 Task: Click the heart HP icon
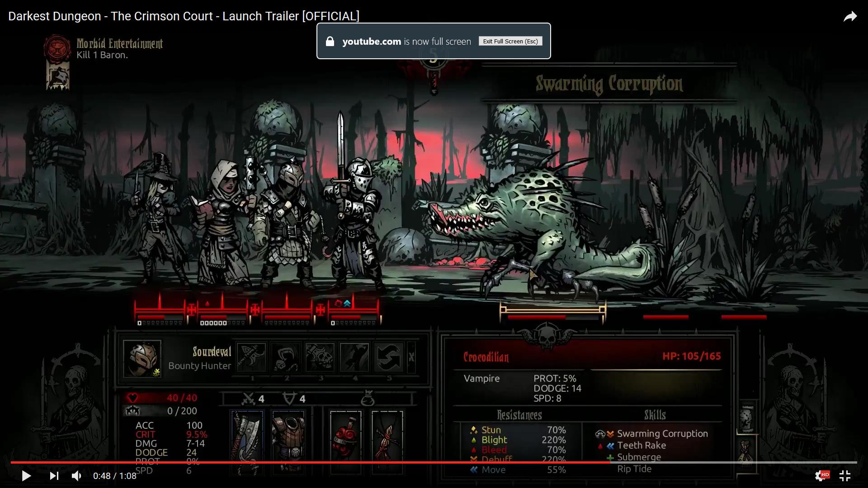pyautogui.click(x=132, y=398)
